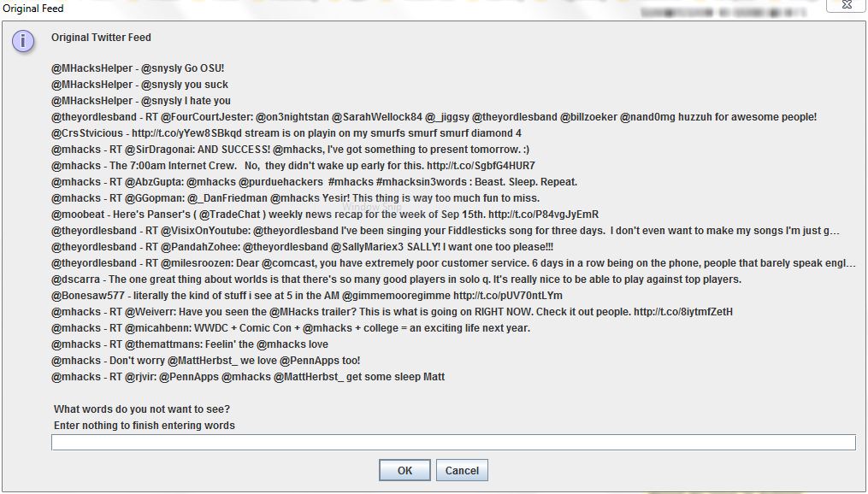The width and height of the screenshot is (868, 494).
Task: Select the WWDC + Comic Con tweet
Action: [291, 328]
